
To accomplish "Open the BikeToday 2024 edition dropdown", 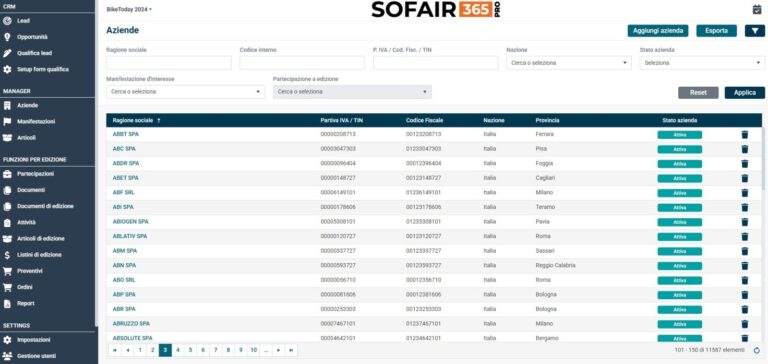I will pos(129,9).
